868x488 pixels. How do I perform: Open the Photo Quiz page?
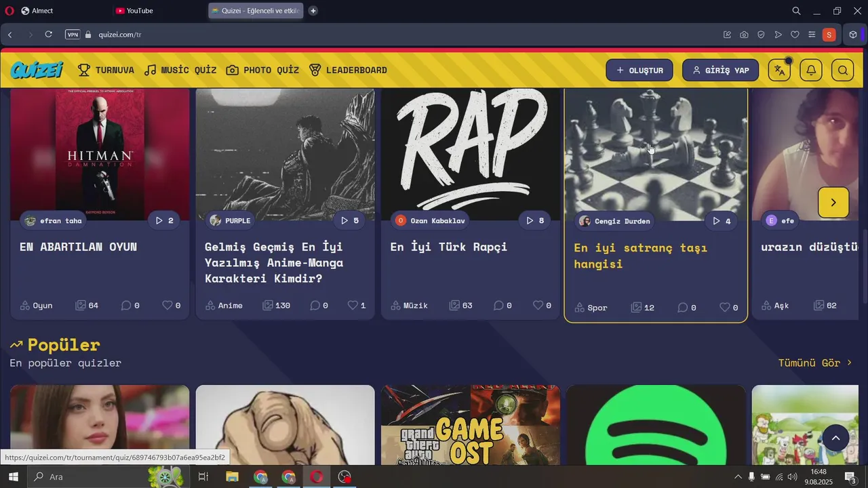262,70
